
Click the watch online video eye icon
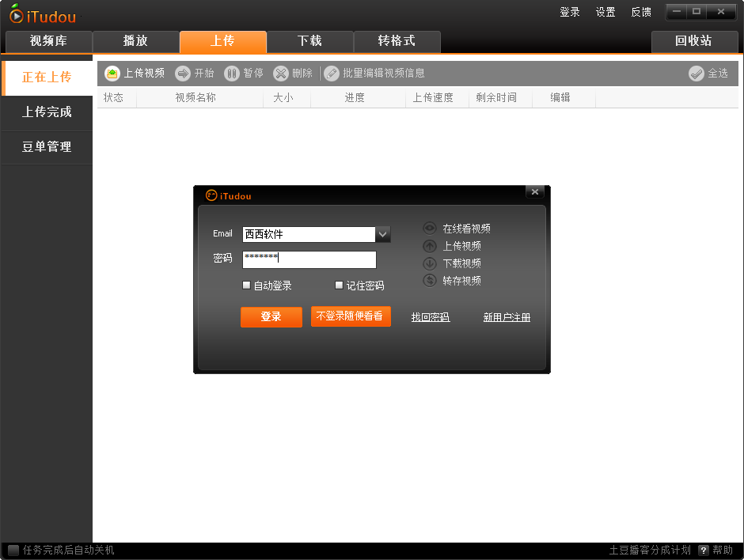click(x=430, y=229)
